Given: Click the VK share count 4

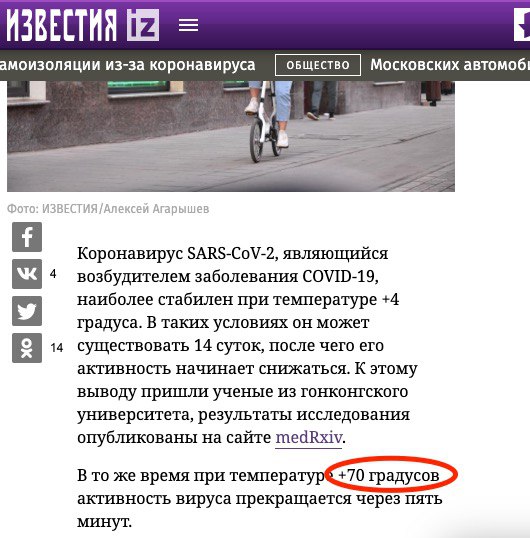Looking at the screenshot, I should point(53,274).
